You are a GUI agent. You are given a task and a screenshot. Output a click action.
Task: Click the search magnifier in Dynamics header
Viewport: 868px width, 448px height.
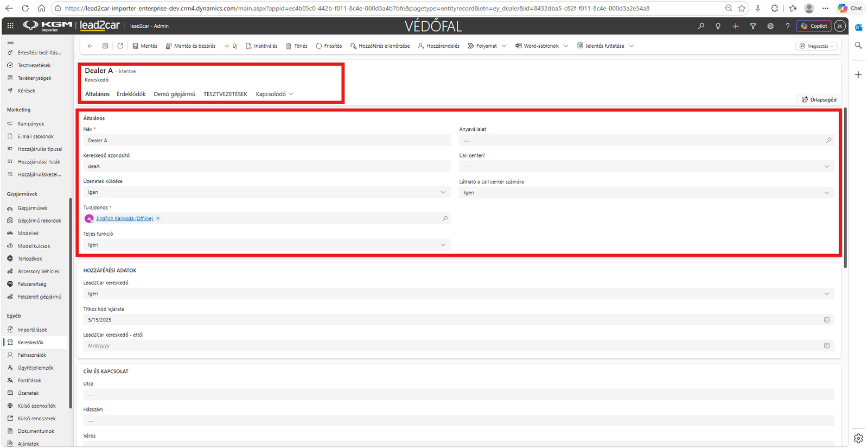701,26
